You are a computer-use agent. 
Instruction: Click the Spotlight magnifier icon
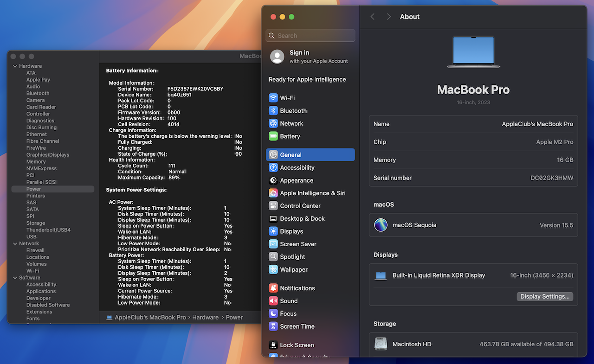pos(273,257)
